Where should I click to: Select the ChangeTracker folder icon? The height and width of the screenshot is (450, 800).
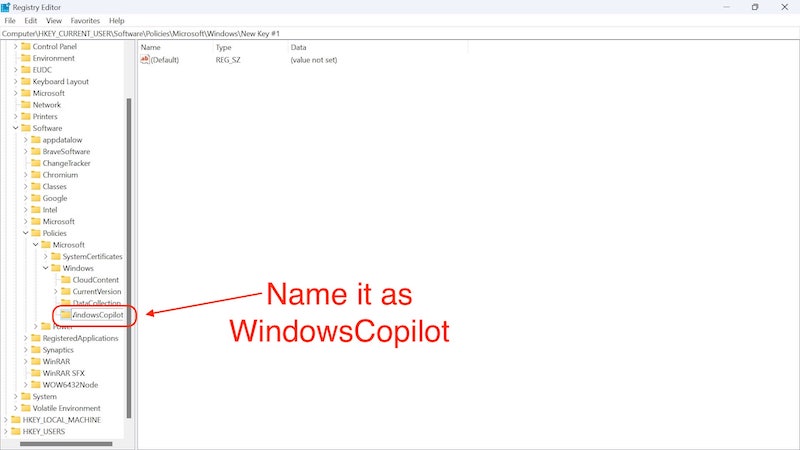[x=36, y=163]
